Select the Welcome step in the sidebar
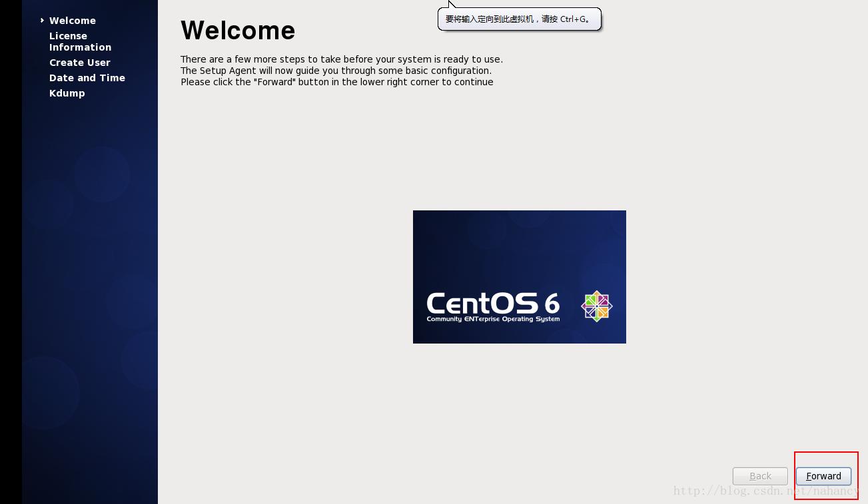The height and width of the screenshot is (504, 868). pos(73,21)
